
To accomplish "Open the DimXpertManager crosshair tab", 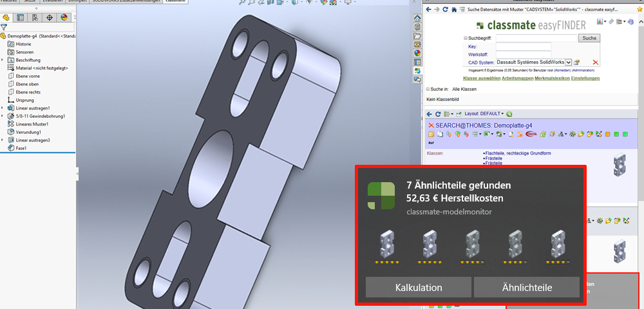I will (50, 17).
